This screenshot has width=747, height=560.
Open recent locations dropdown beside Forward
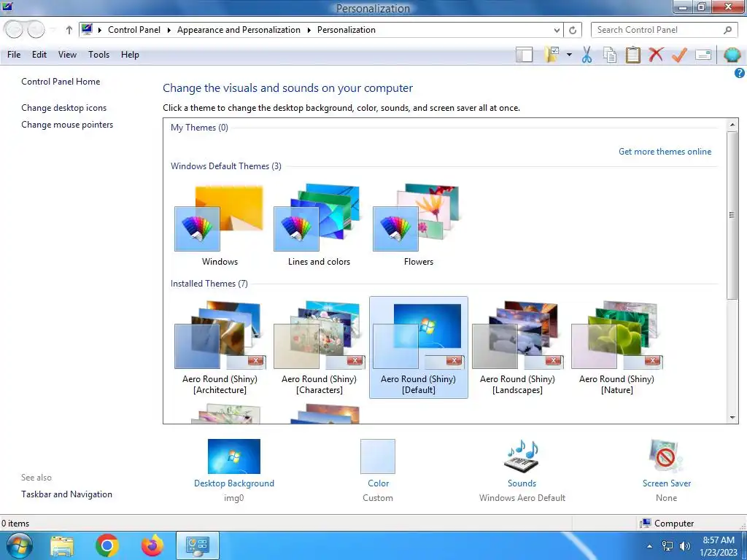click(x=53, y=30)
